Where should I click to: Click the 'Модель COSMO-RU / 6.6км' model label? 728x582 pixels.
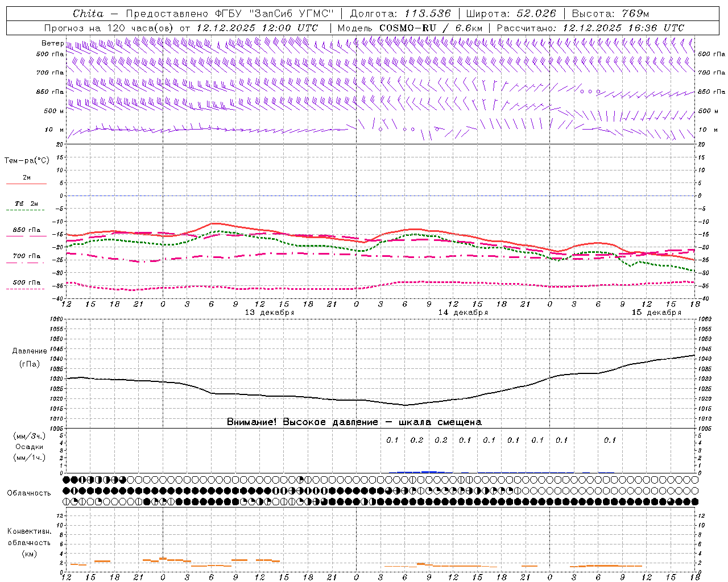[x=410, y=28]
